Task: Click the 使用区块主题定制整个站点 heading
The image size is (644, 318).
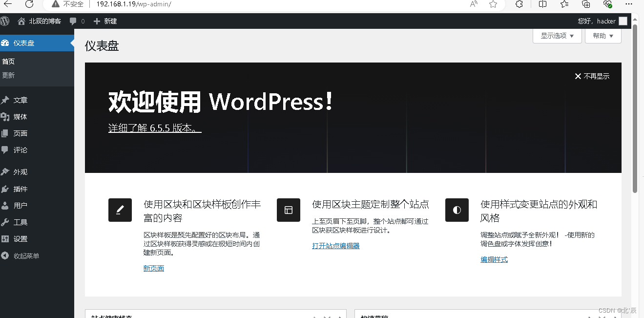Action: tap(371, 204)
